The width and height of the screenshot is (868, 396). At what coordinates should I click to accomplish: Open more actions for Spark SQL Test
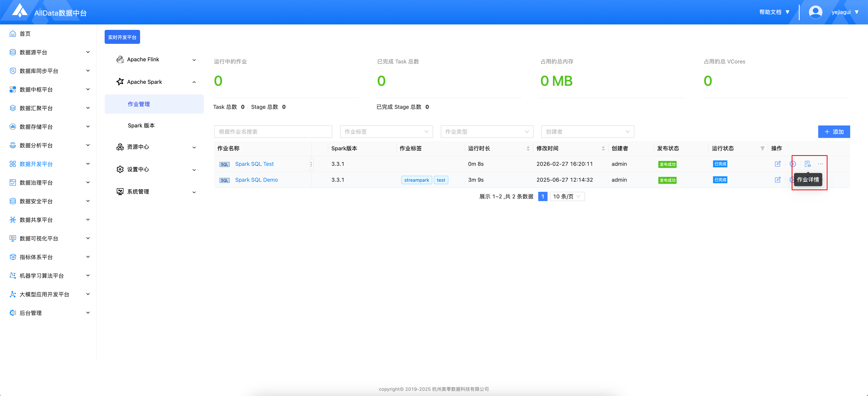820,164
